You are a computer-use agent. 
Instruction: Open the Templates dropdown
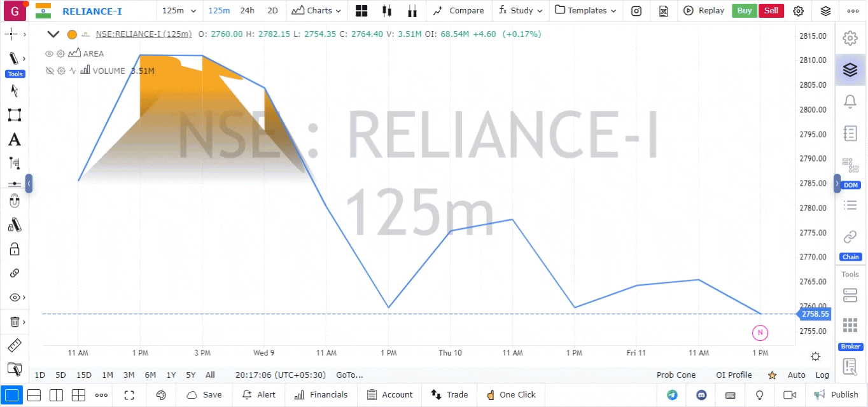click(x=585, y=11)
